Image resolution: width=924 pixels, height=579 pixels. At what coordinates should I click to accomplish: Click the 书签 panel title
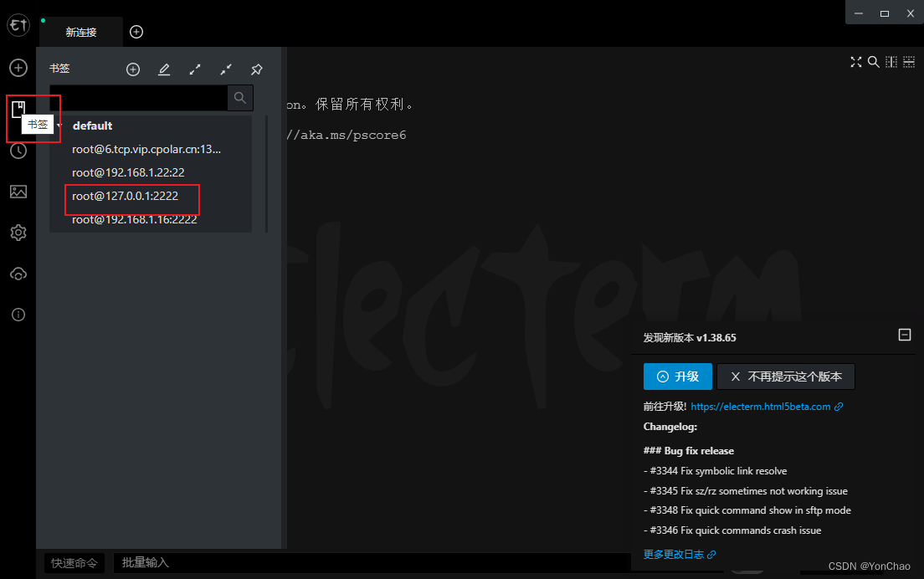[x=59, y=69]
